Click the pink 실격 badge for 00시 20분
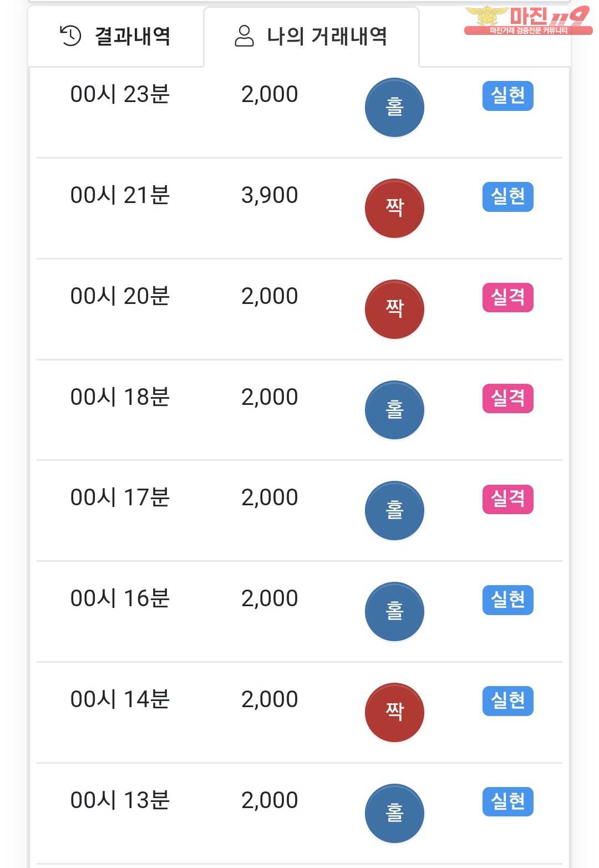599x868 pixels. tap(507, 298)
